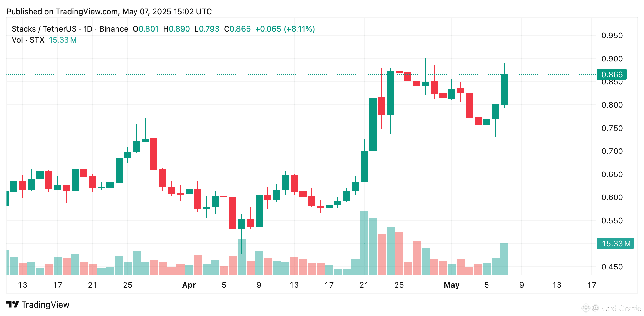Select the May marker on time axis
Viewport: 644px width, 316px height.
[x=451, y=285]
